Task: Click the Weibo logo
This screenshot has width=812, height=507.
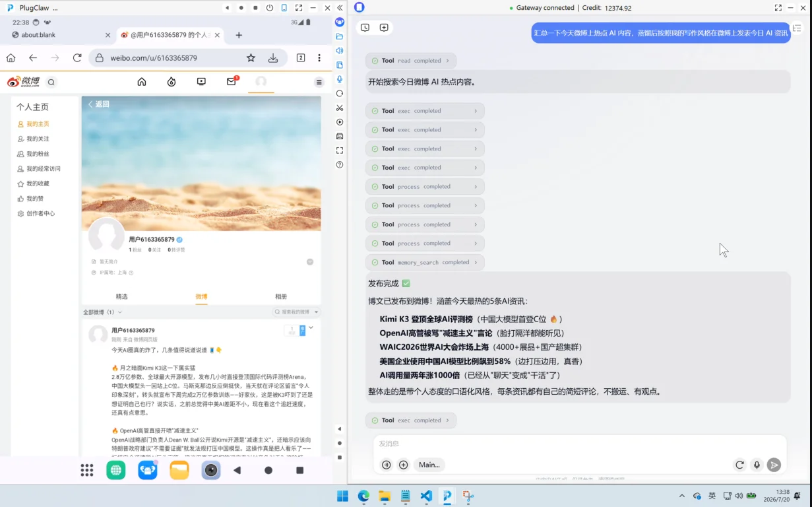Action: (x=24, y=82)
